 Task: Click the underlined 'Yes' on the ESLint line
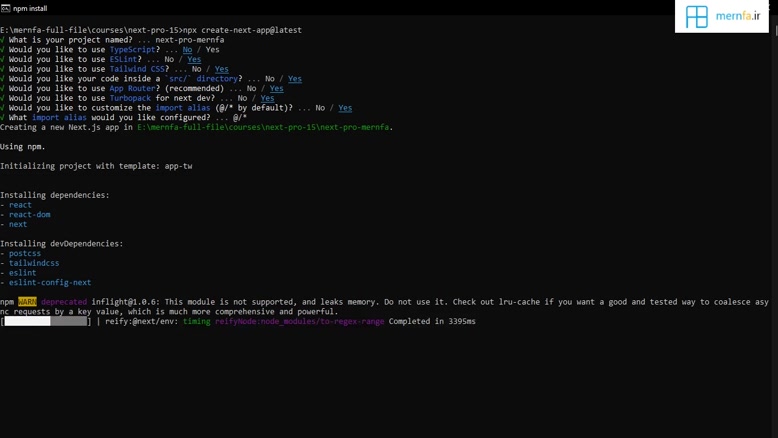[x=194, y=59]
